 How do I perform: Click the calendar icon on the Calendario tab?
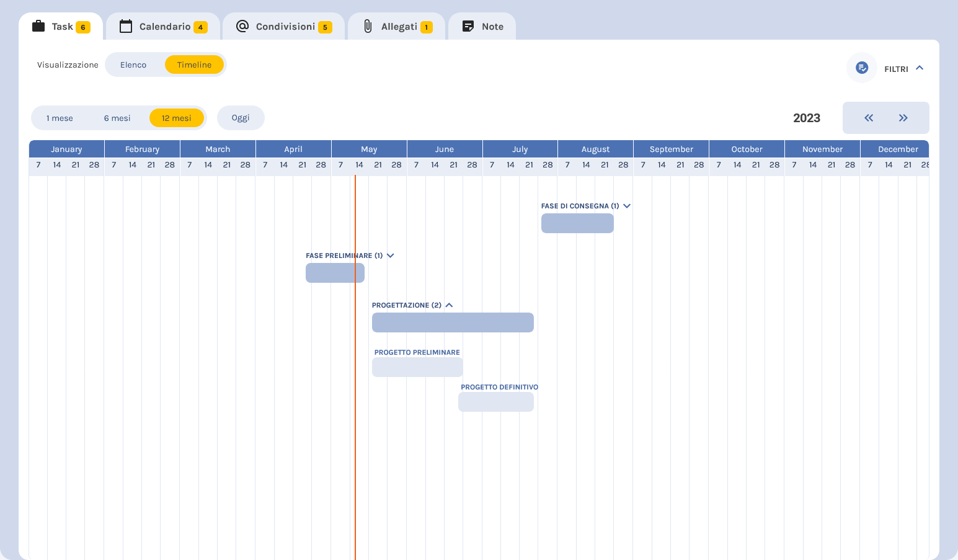(x=126, y=26)
